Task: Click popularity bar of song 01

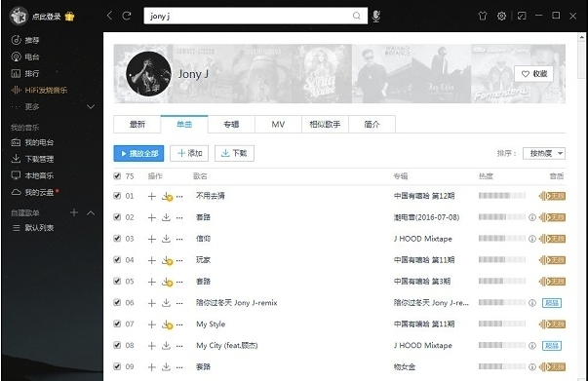Action: pyautogui.click(x=502, y=196)
